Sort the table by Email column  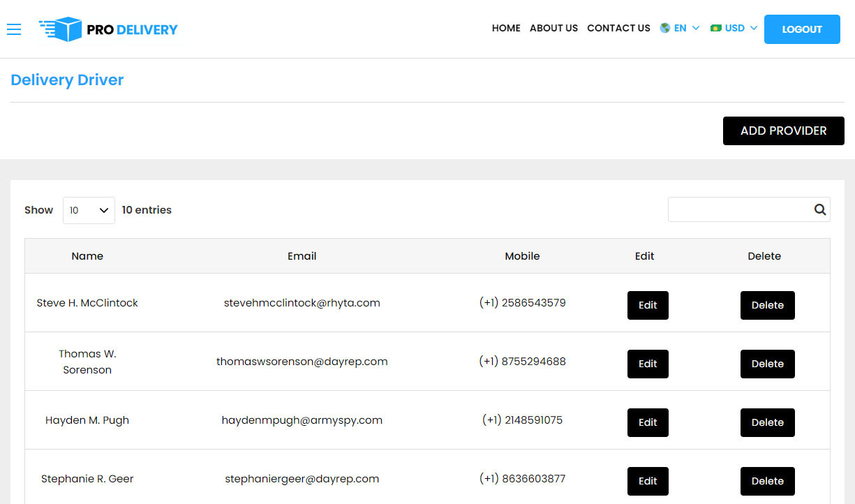point(302,256)
